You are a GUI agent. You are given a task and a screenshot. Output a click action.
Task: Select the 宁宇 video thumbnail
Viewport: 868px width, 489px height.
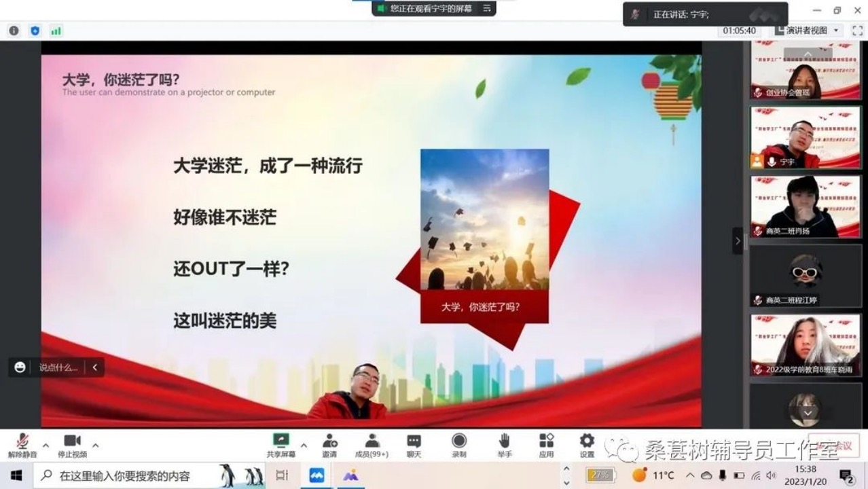point(806,138)
